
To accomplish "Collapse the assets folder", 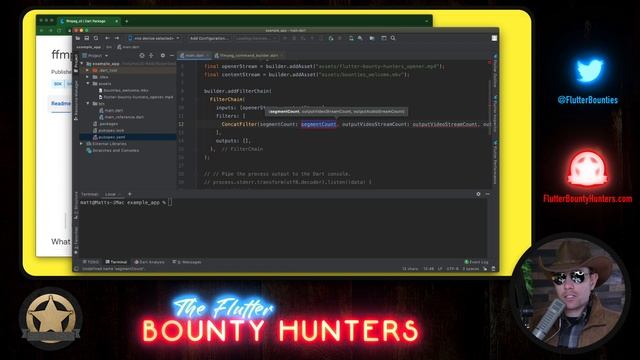I will click(x=87, y=84).
